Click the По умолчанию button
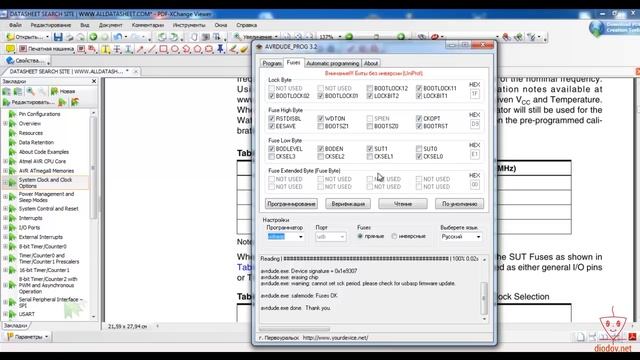Viewport: 640px width, 360px height. coord(459,204)
